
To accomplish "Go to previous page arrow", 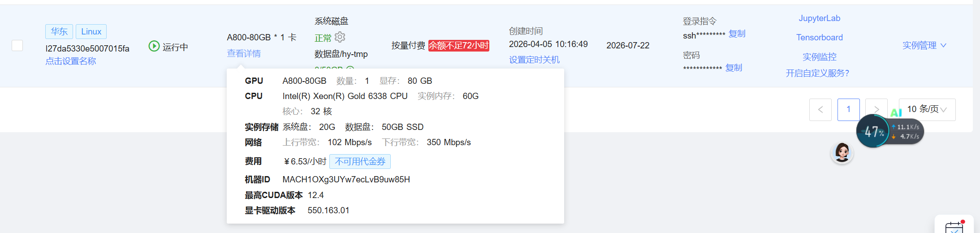I will (820, 109).
